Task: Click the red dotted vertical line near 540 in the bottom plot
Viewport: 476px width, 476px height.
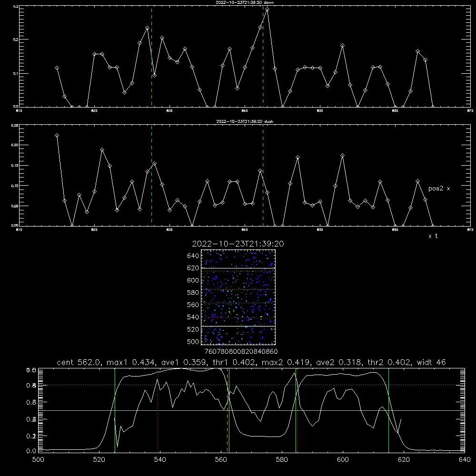Action: pyautogui.click(x=157, y=410)
